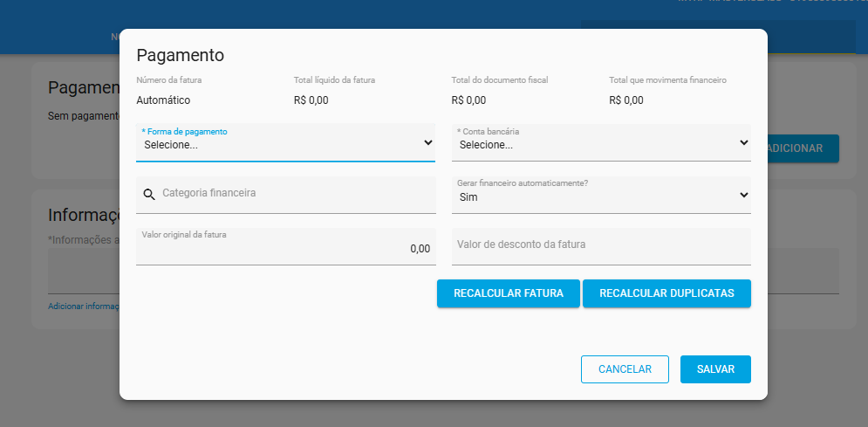This screenshot has height=427, width=868.
Task: Click the Adicionar button behind the dialog
Action: [803, 148]
